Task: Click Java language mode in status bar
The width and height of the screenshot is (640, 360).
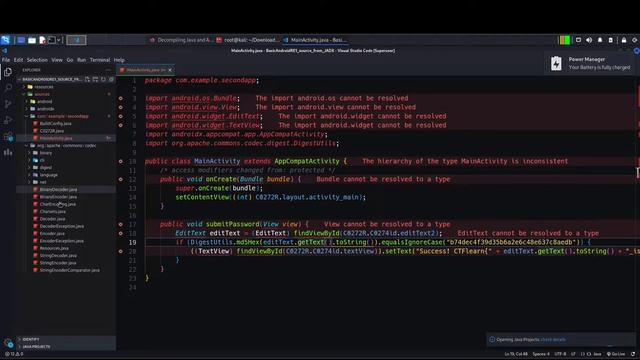Action: pyautogui.click(x=597, y=354)
